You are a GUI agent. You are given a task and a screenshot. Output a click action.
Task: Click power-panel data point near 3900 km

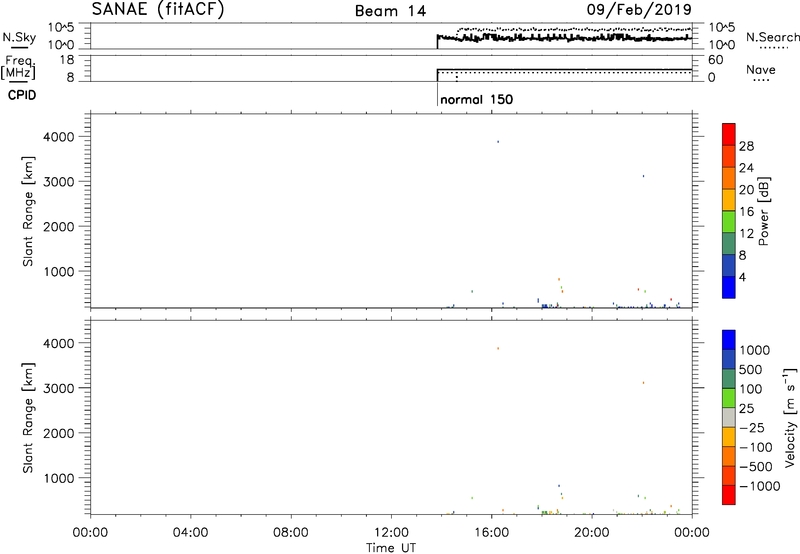point(498,142)
